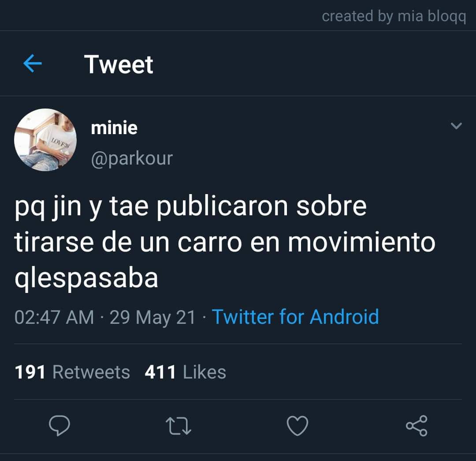
Task: Click the Tweet header title
Action: point(119,64)
